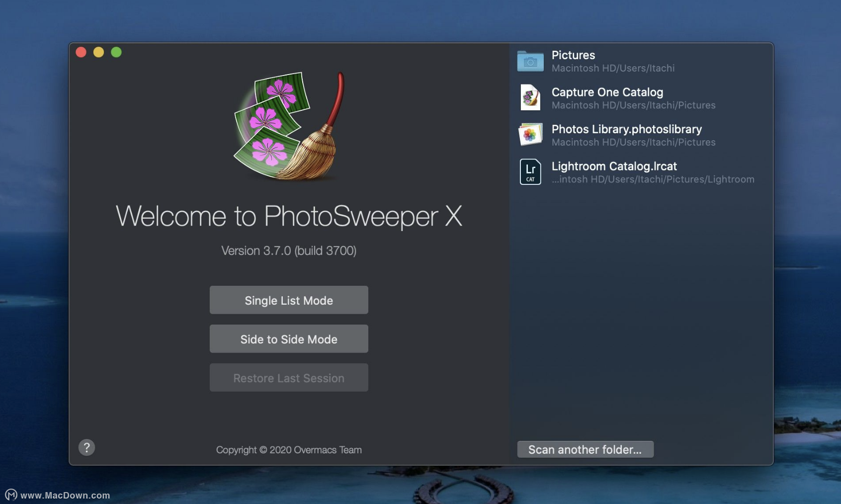This screenshot has height=504, width=841.
Task: Click the Capture One Catalog file icon
Action: tap(530, 97)
